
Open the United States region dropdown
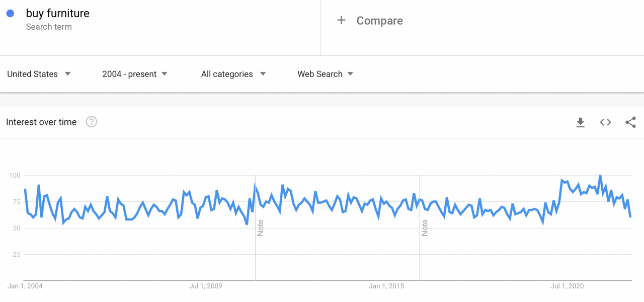point(39,74)
